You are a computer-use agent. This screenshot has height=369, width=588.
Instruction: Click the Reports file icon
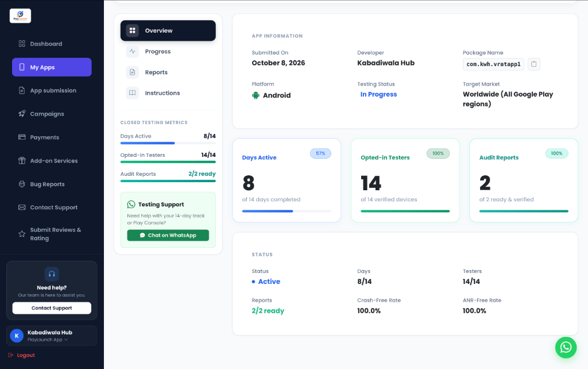133,72
